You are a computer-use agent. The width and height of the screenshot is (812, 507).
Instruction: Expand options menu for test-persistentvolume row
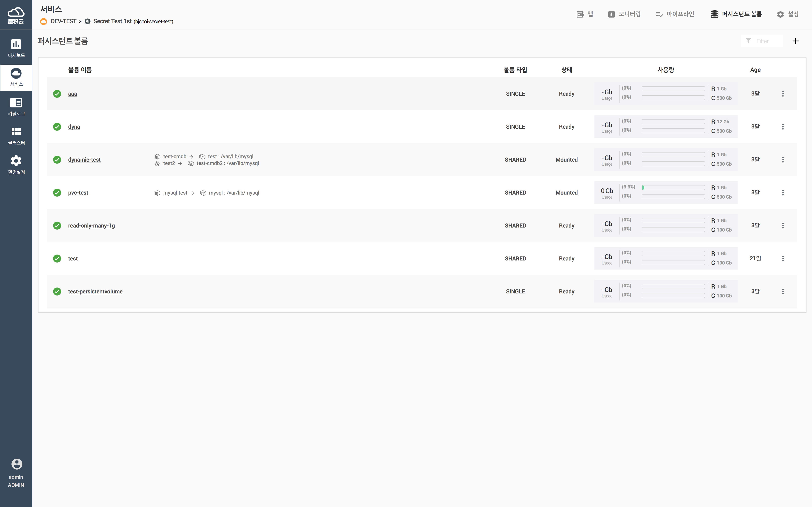tap(783, 292)
